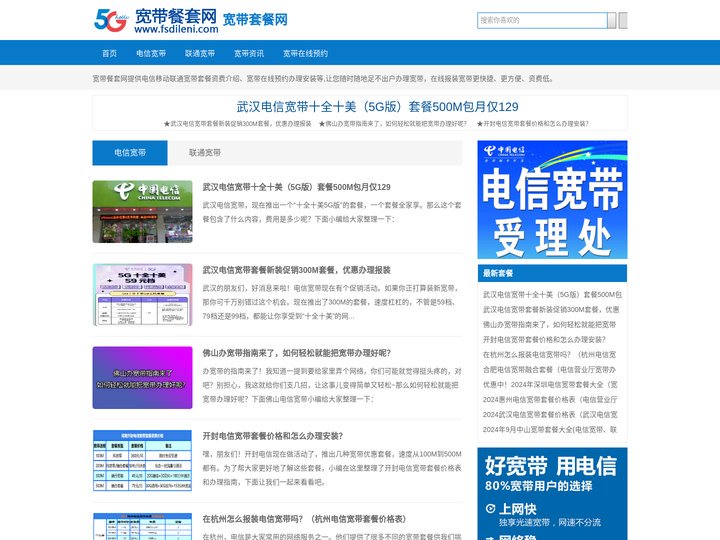Go to 宽带资讯 in navigation bar
This screenshot has width=720, height=540.
249,53
